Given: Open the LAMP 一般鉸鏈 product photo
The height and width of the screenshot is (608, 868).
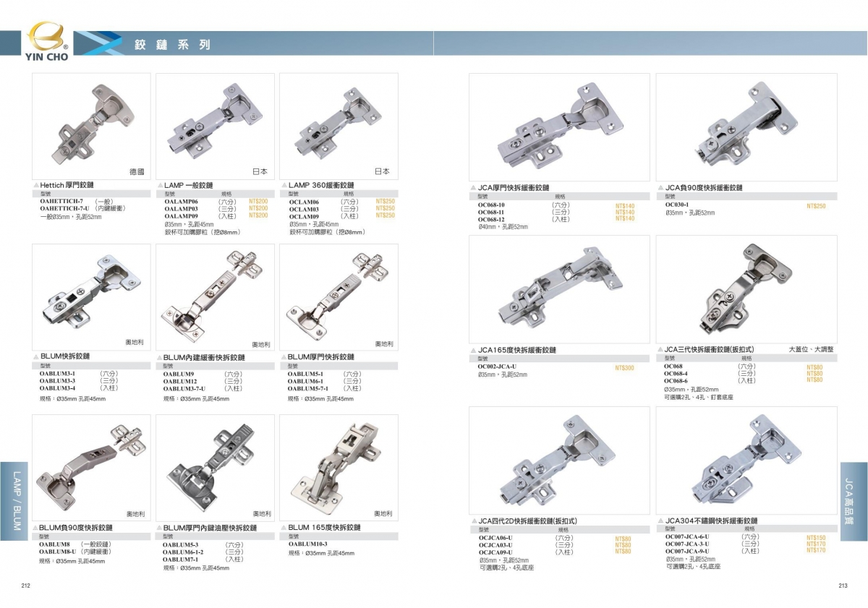Looking at the screenshot, I should (215, 127).
